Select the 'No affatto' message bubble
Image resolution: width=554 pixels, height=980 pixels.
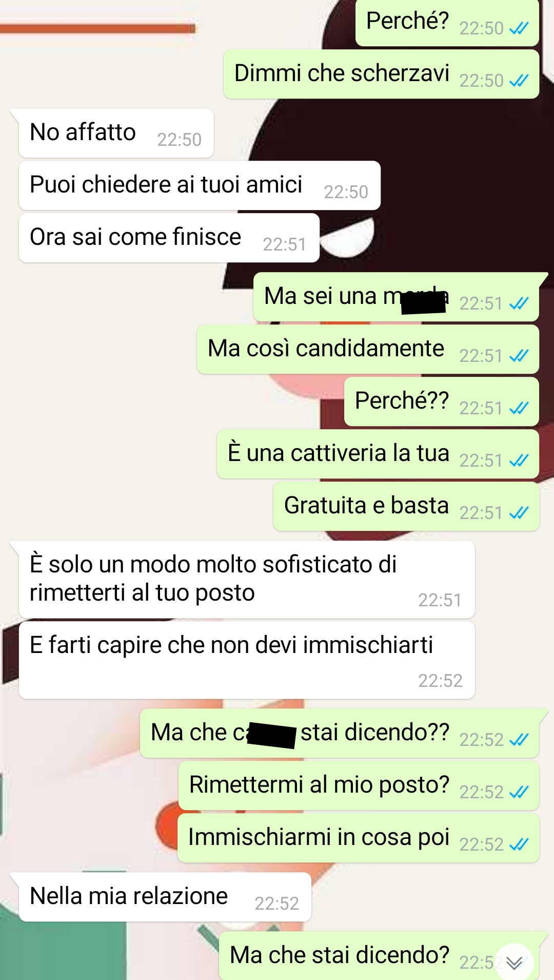(116, 133)
